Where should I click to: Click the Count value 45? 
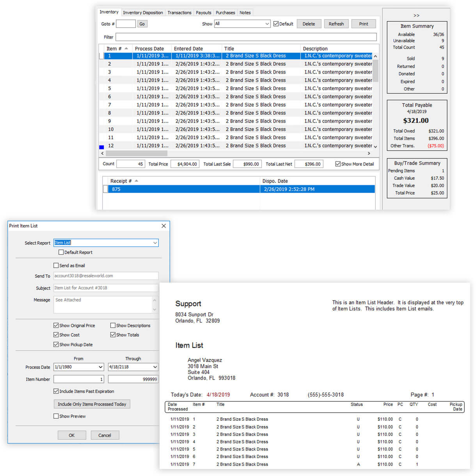pos(131,164)
